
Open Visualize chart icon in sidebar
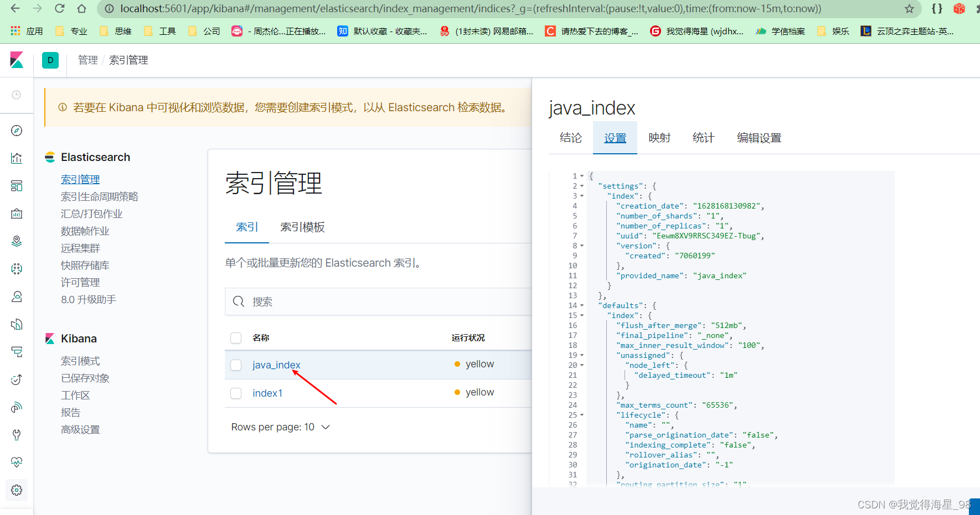pos(17,158)
